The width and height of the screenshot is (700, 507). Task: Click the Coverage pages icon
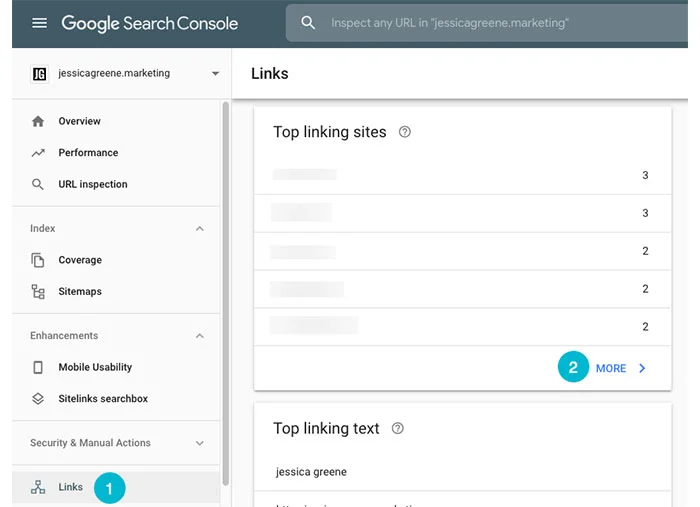pos(38,260)
